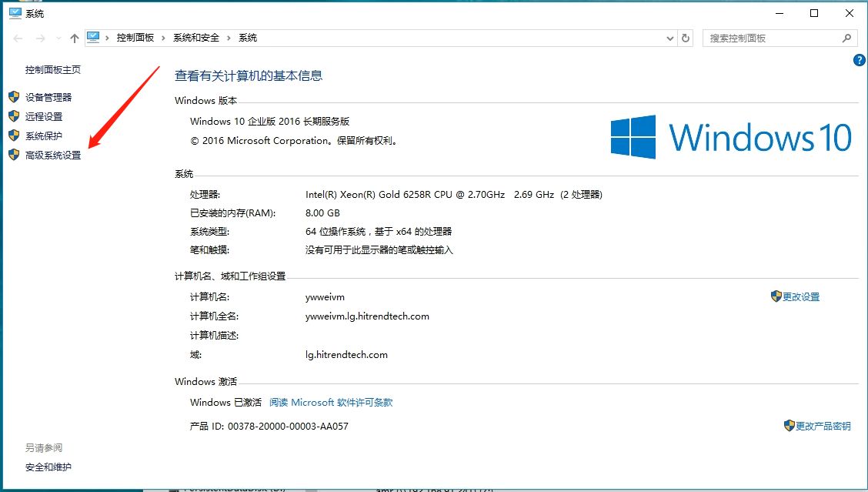868x492 pixels.
Task: Click shield icon beside 系统保护
Action: (15, 136)
